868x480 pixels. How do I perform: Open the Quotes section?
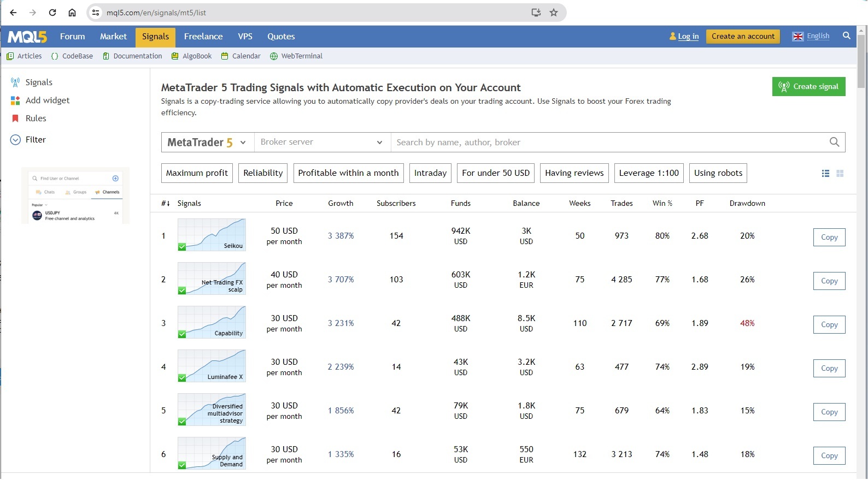(281, 37)
